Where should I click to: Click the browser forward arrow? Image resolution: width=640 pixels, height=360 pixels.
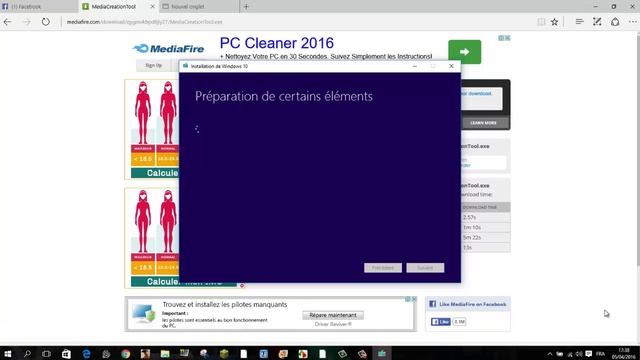pyautogui.click(x=27, y=22)
